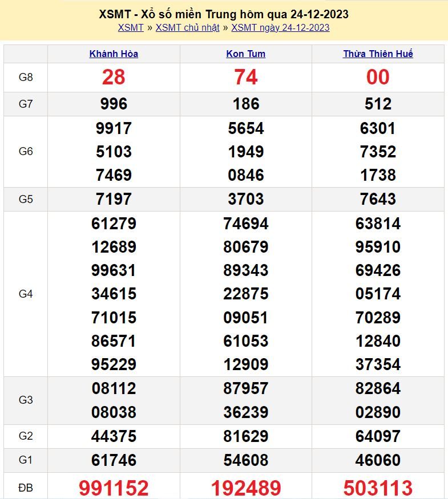Select G1 result 46060

click(x=378, y=460)
